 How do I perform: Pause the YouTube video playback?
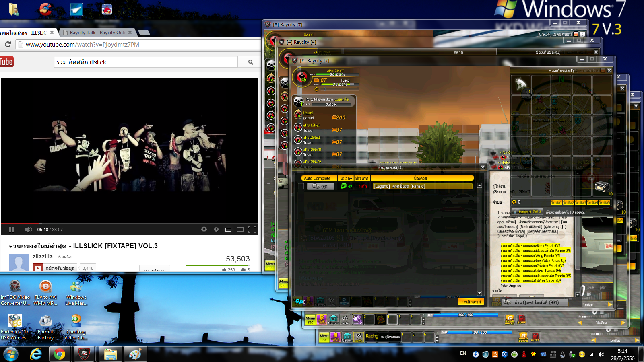(12, 230)
